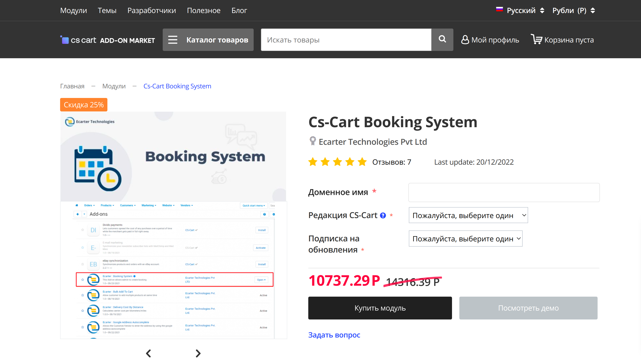Click the five-star rating
Screen dimensions: 641x364
click(337, 162)
